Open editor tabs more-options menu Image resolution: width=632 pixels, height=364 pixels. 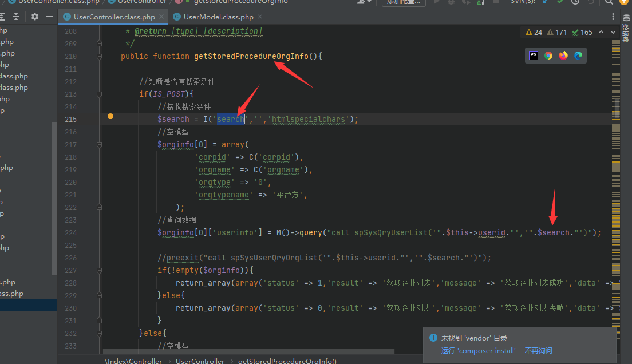613,17
